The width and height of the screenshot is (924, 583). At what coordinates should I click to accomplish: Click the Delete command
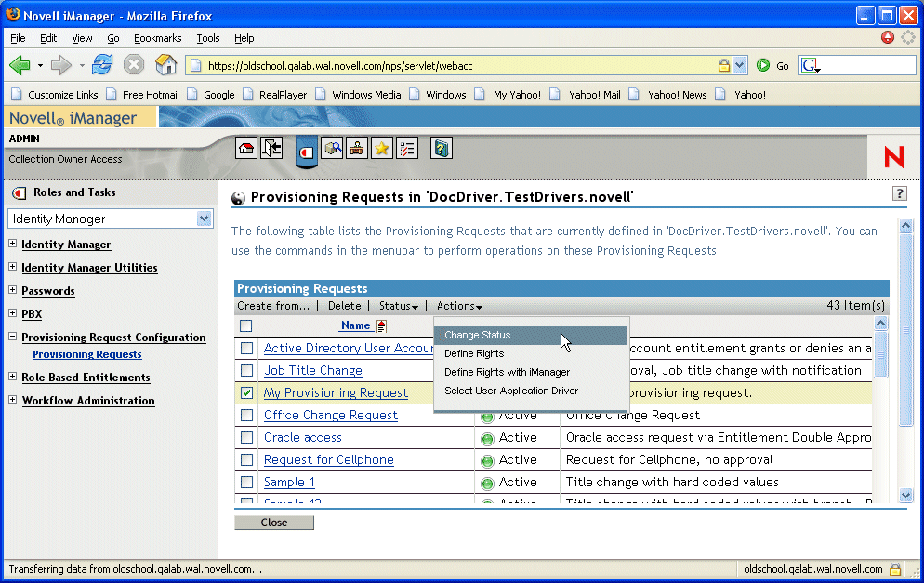click(344, 306)
